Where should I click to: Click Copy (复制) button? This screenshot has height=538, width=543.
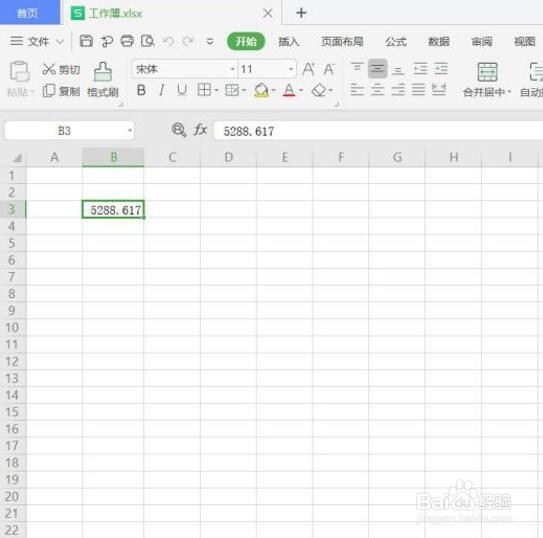61,91
